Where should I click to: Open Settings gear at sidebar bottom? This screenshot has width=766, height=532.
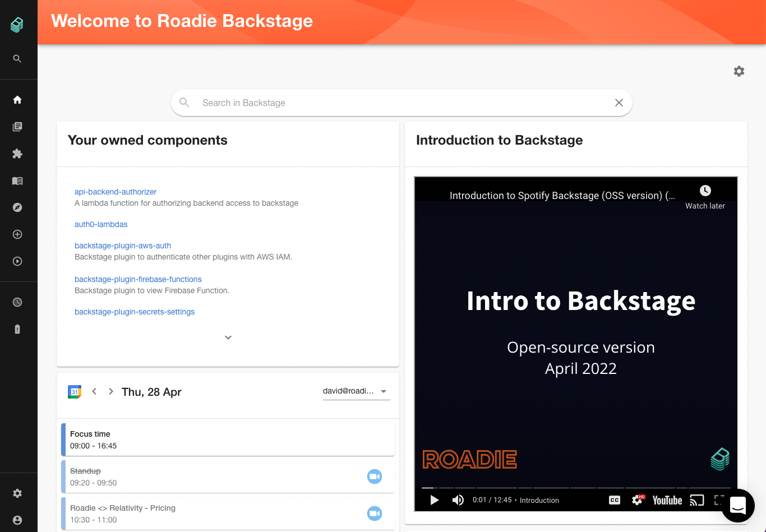click(17, 493)
